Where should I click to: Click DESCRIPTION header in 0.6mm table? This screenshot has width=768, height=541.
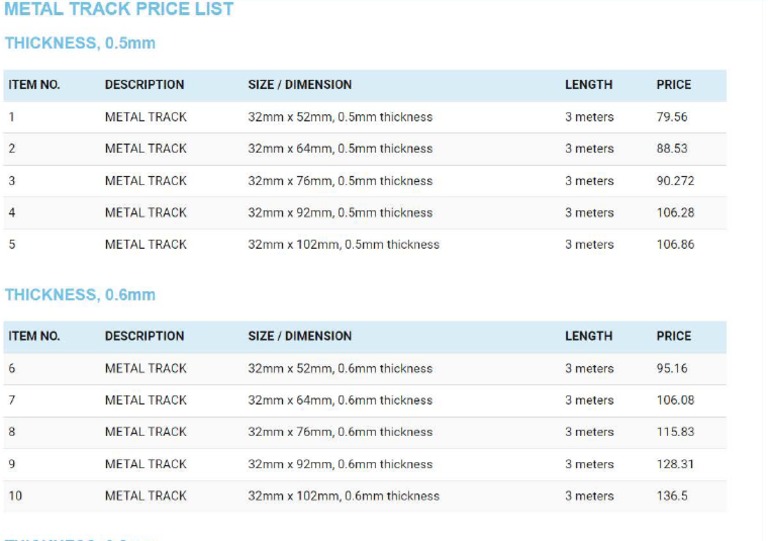click(x=144, y=336)
